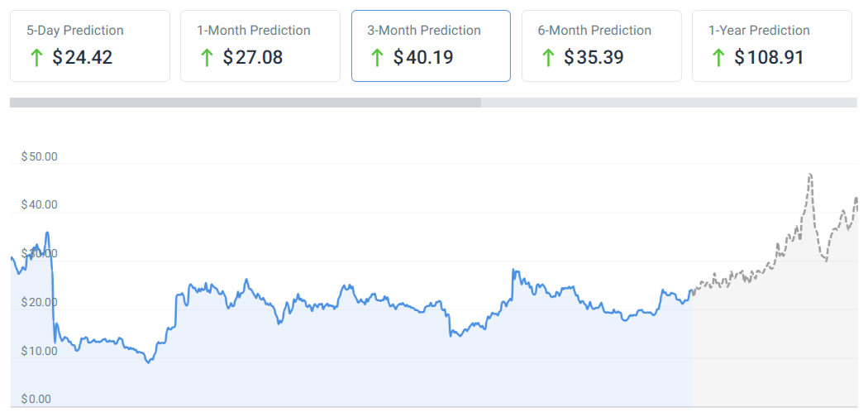Click the up arrow beside $108.91
The width and height of the screenshot is (868, 417).
[718, 58]
